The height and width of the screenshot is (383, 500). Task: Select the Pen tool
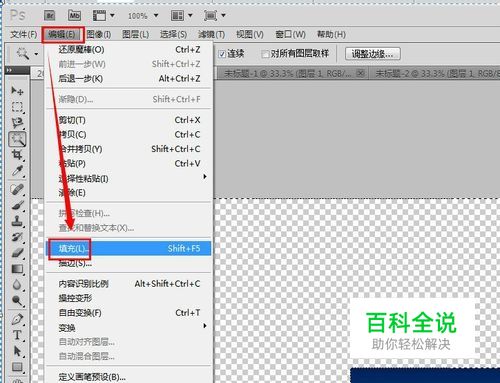click(17, 319)
